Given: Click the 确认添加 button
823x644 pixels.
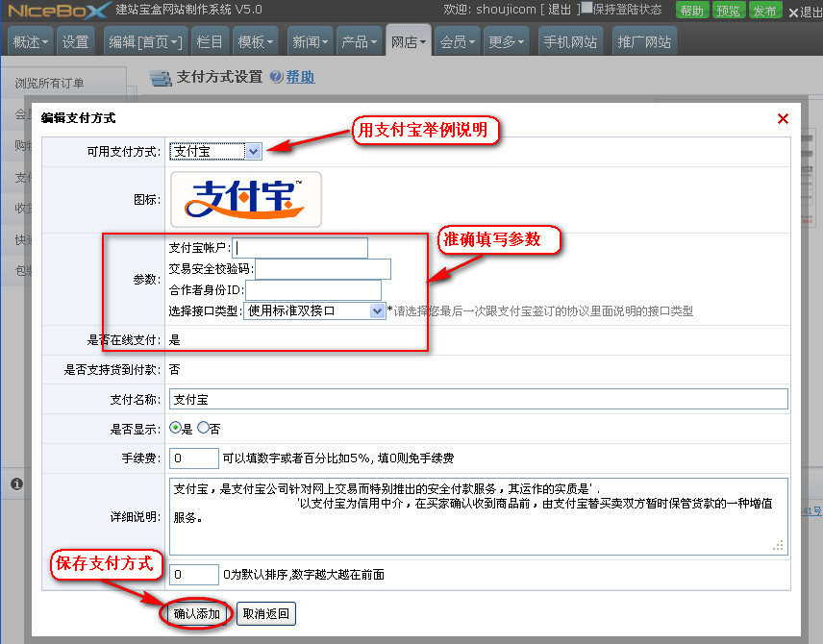Looking at the screenshot, I should (196, 613).
